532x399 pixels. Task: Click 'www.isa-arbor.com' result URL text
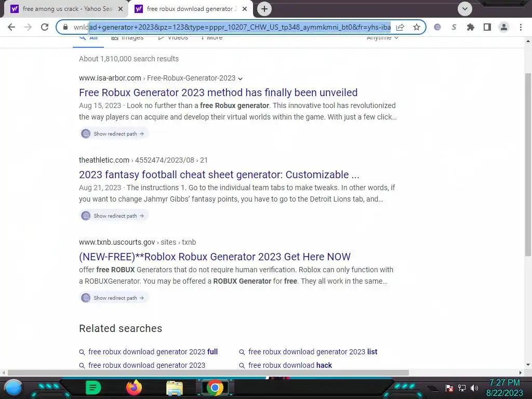tap(110, 78)
